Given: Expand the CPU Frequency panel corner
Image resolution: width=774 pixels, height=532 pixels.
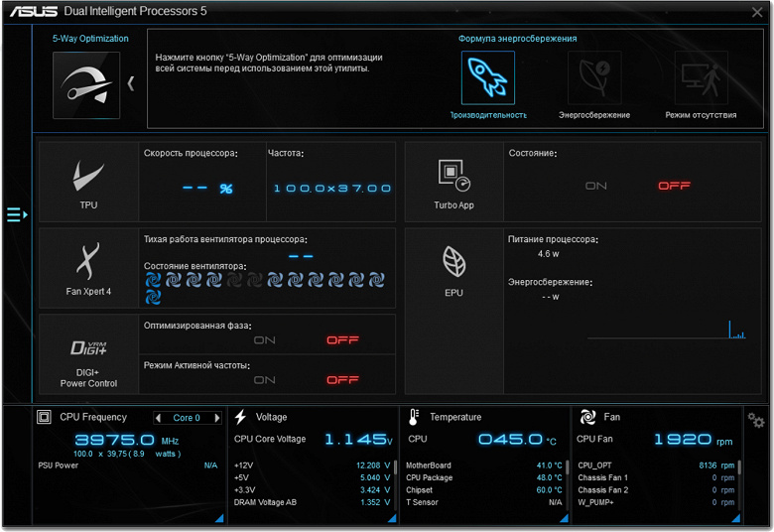Looking at the screenshot, I should tap(219, 518).
